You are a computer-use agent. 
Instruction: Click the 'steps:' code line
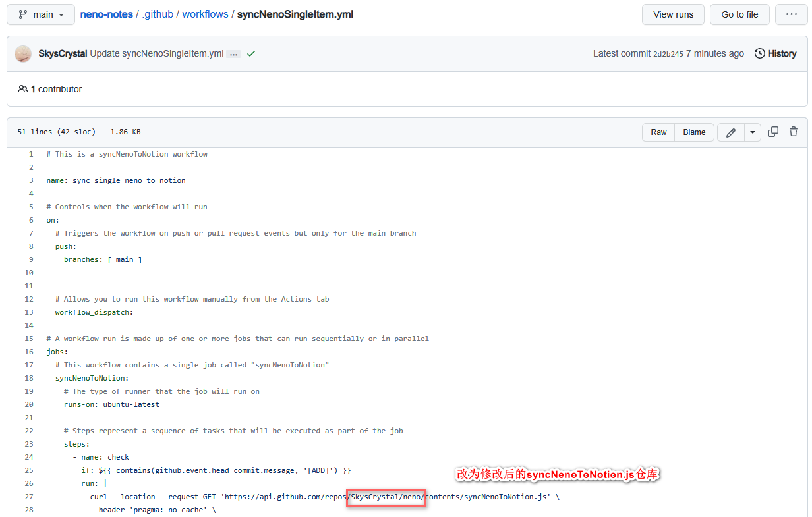(76, 444)
